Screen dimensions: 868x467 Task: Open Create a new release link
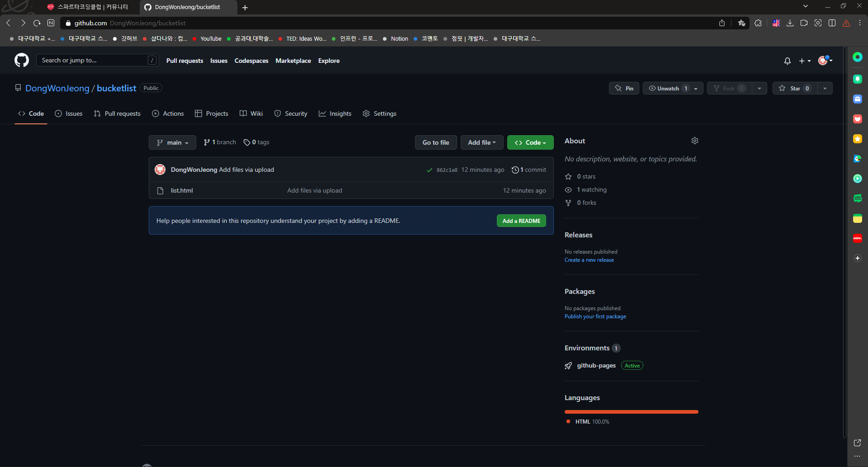pos(589,260)
